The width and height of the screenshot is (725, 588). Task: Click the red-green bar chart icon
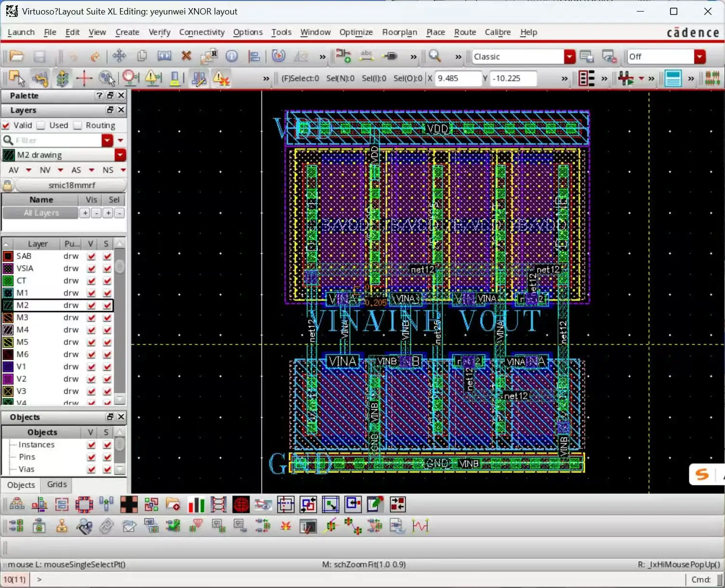(x=196, y=504)
